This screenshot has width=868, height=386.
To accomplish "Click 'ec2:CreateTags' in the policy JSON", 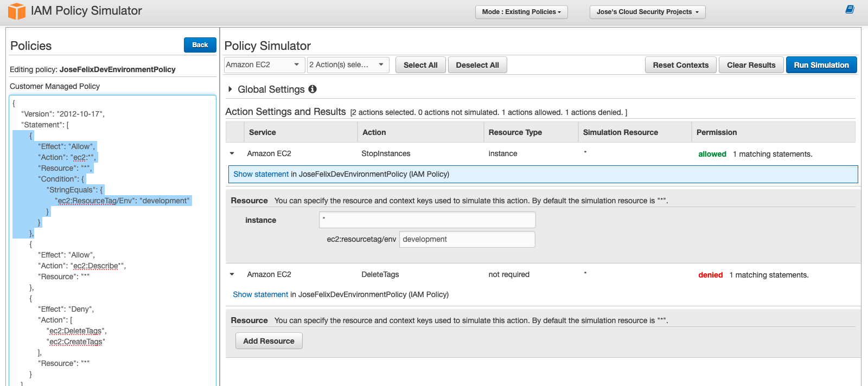I will pyautogui.click(x=76, y=342).
